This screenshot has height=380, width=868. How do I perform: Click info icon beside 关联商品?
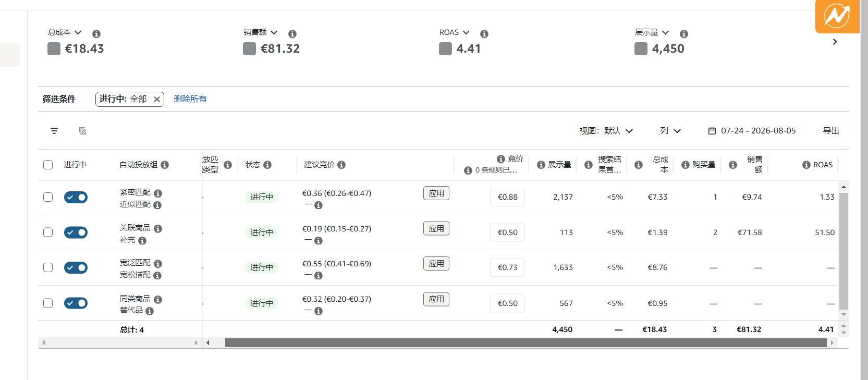(158, 229)
